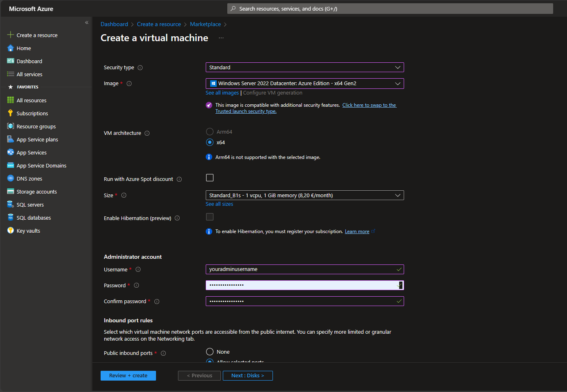Click the info icon next to Password label
567x392 pixels.
[x=136, y=285]
